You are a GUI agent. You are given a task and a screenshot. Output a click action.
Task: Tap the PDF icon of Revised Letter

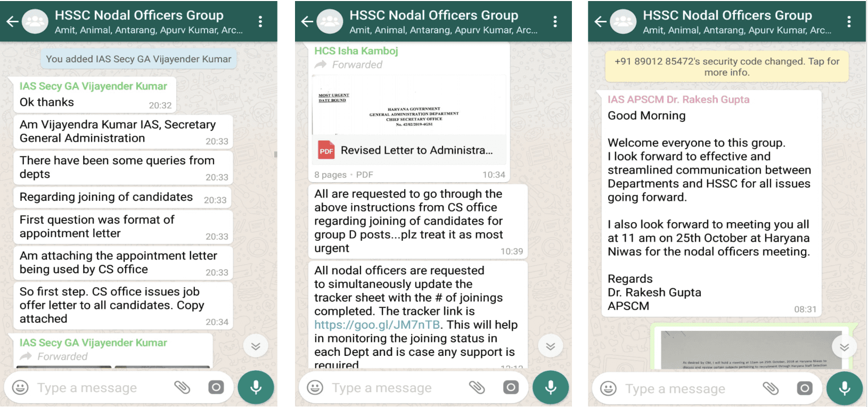[x=326, y=150]
